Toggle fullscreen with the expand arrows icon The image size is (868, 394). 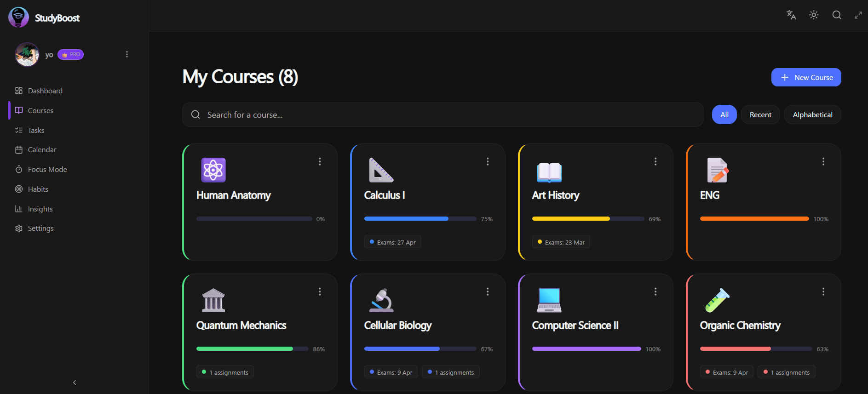point(858,15)
